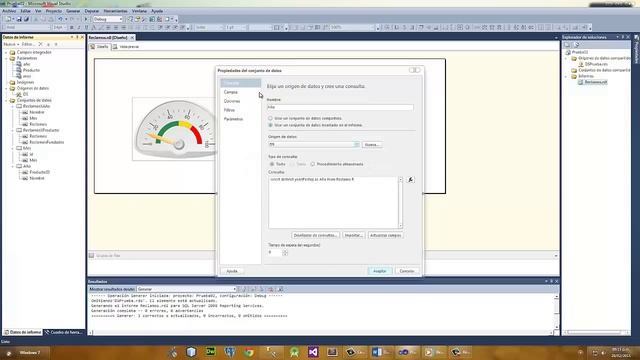
Task: Click Diseñador de consultas button
Action: click(x=316, y=236)
